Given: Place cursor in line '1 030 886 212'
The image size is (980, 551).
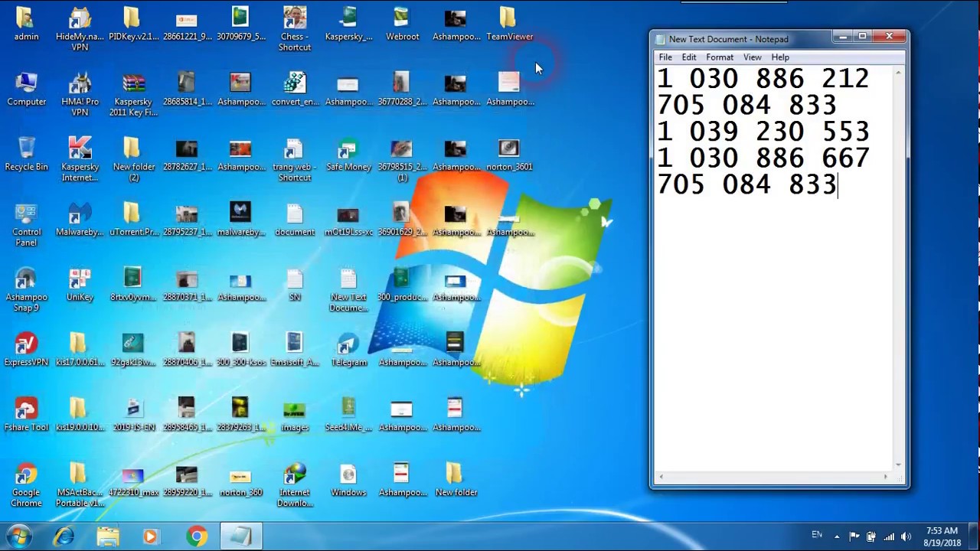Looking at the screenshot, I should pyautogui.click(x=763, y=79).
